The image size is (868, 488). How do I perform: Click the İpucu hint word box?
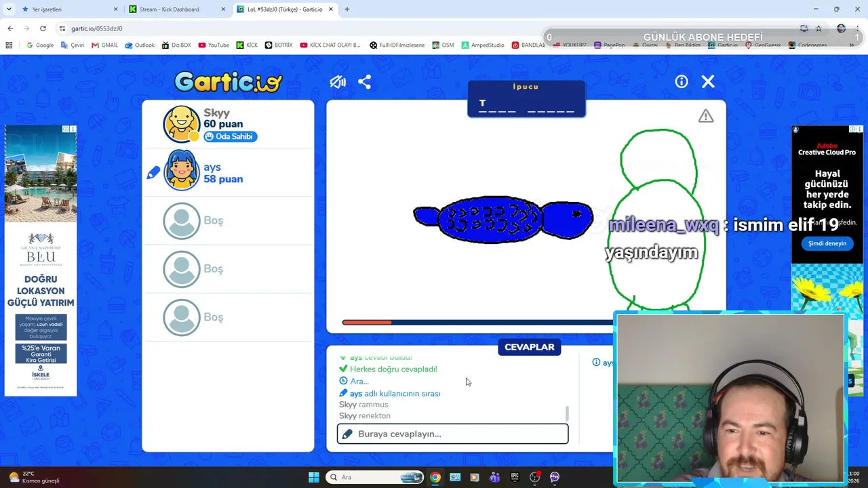click(x=526, y=99)
